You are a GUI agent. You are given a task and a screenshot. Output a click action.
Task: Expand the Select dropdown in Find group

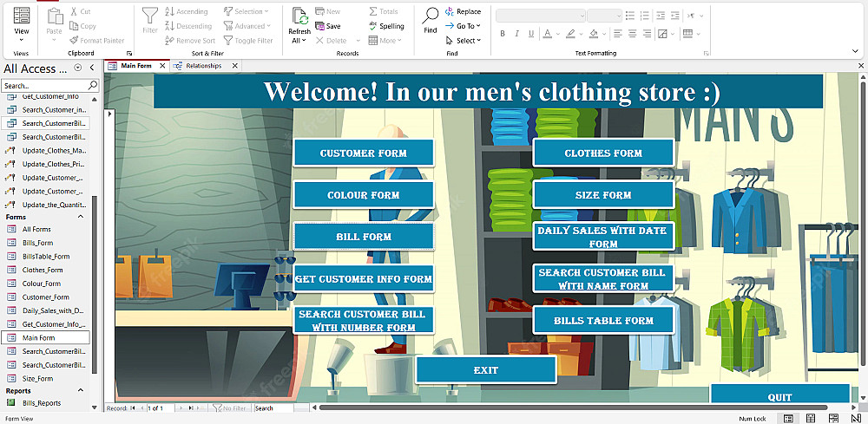tap(466, 41)
